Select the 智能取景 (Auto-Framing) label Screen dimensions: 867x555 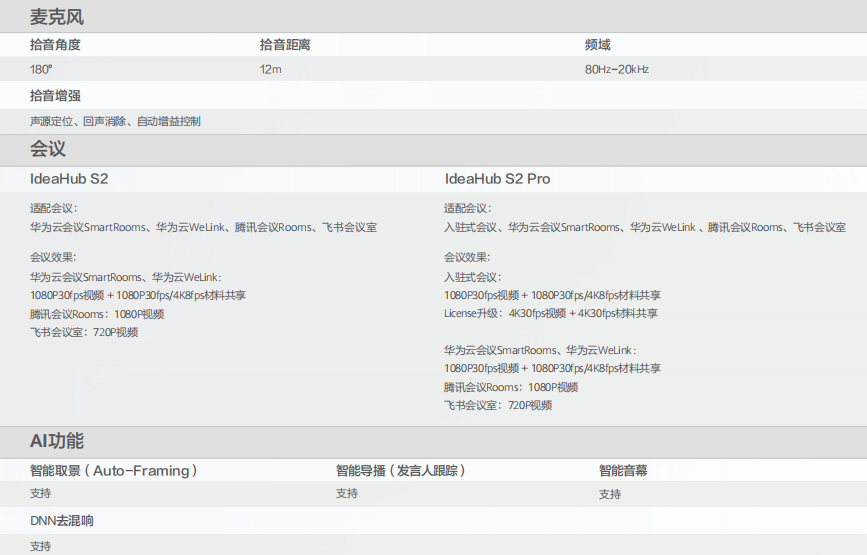pos(113,471)
